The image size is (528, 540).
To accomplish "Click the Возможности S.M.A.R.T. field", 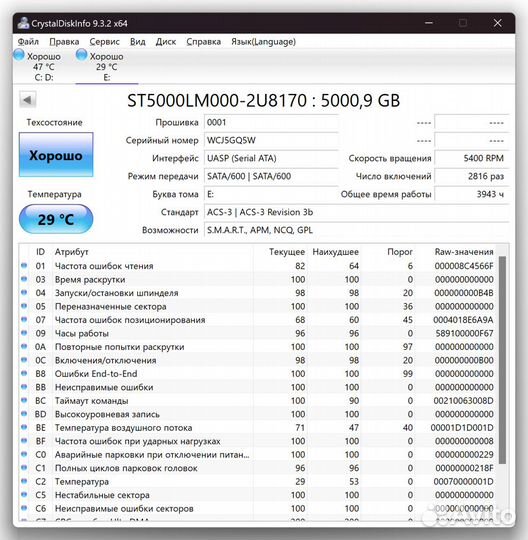I will [x=356, y=230].
